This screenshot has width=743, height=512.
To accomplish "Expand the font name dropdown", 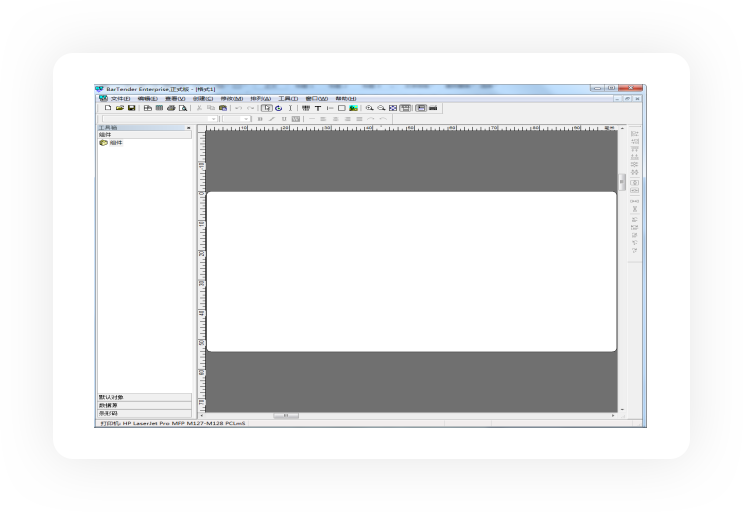I will click(x=214, y=118).
